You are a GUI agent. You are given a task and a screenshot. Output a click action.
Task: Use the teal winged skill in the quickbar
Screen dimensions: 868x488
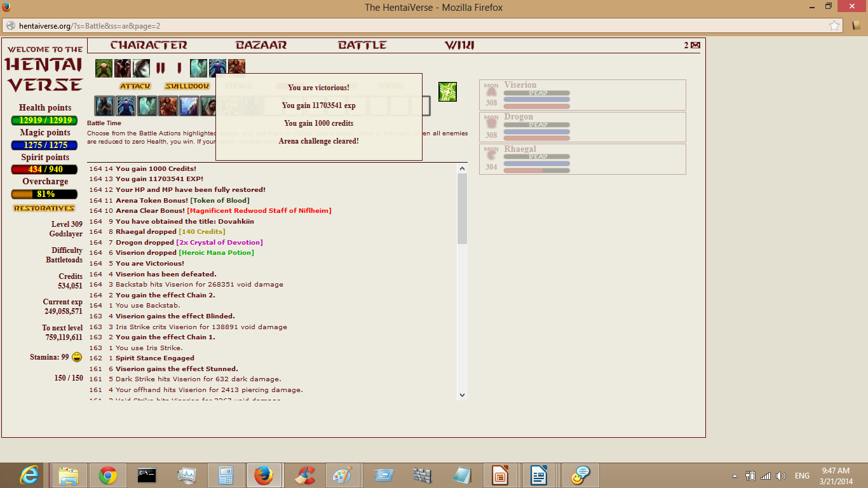(x=147, y=106)
